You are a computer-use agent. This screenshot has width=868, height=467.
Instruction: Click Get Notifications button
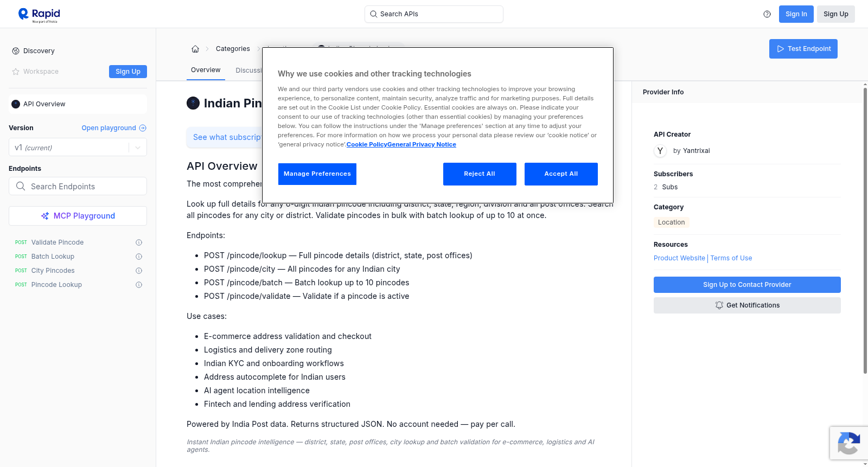[747, 305]
